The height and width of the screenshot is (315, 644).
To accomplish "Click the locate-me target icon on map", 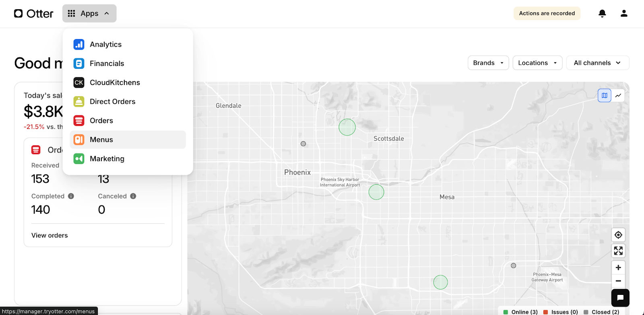I will (x=618, y=235).
